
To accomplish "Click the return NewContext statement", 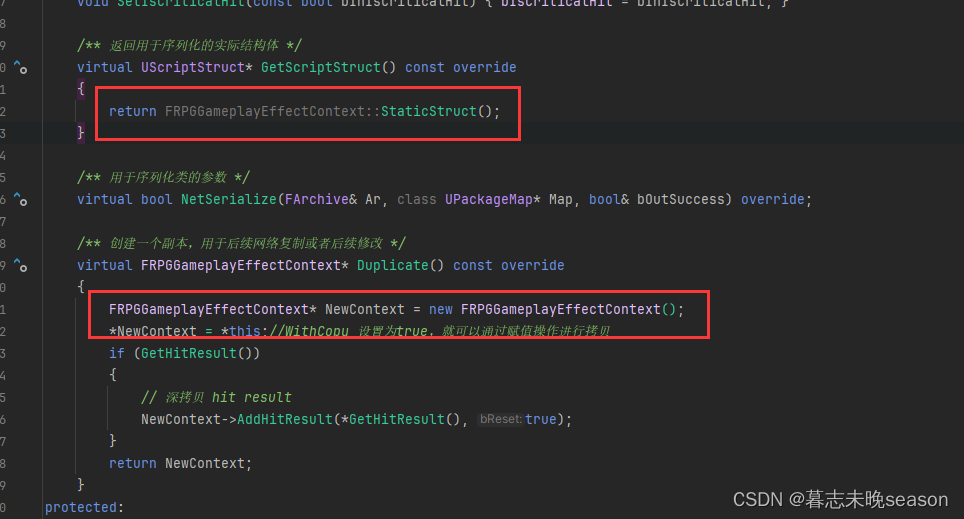I will click(180, 464).
